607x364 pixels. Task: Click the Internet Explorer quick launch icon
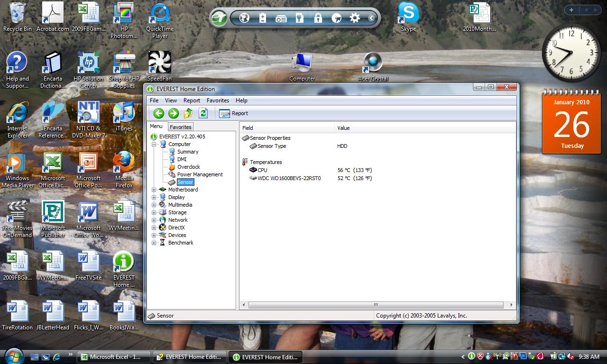56,356
